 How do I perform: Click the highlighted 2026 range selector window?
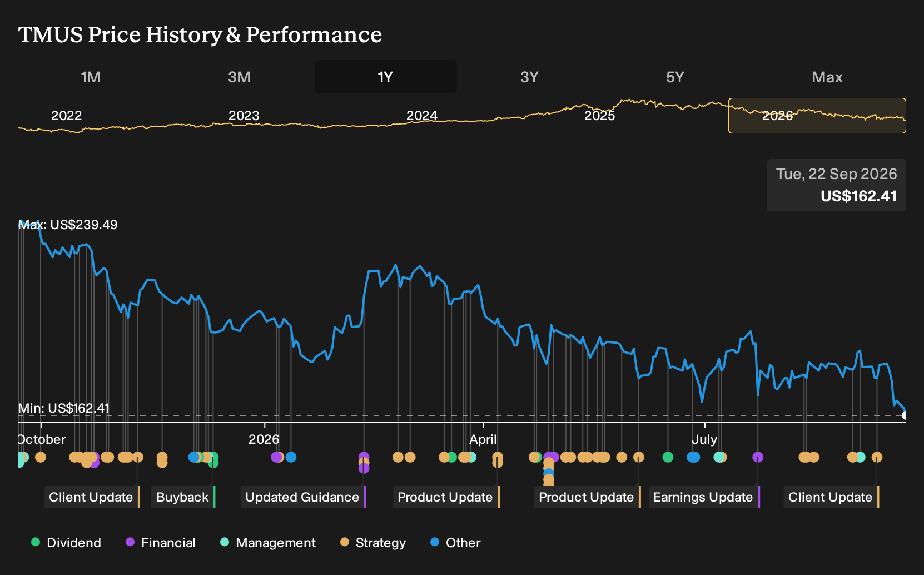tap(817, 116)
